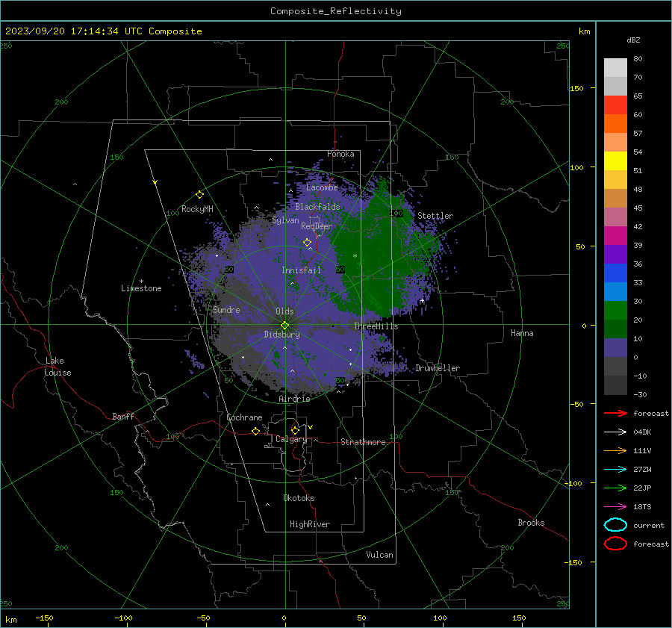672x628 pixels.
Task: Click the red forecast arrow in legend
Action: [x=615, y=413]
